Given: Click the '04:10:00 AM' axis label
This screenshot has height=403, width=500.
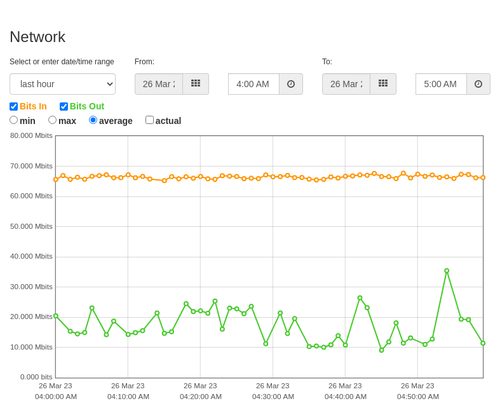Looking at the screenshot, I should coord(128,397).
